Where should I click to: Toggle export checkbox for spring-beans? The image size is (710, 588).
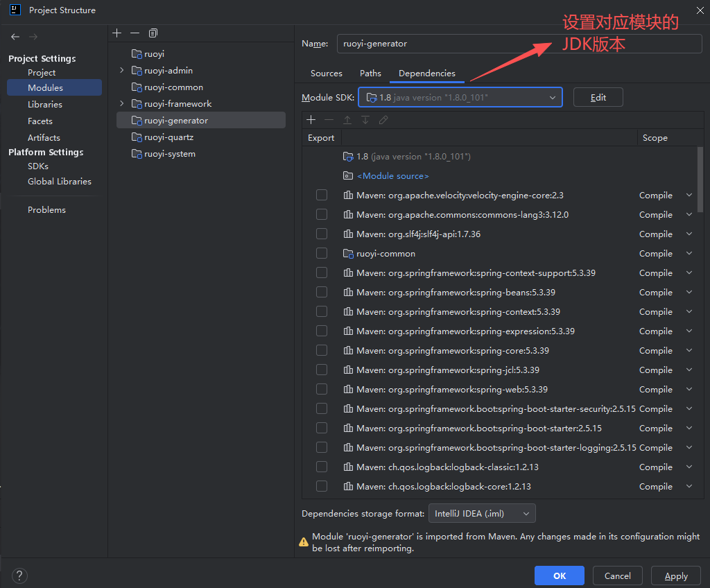[322, 293]
